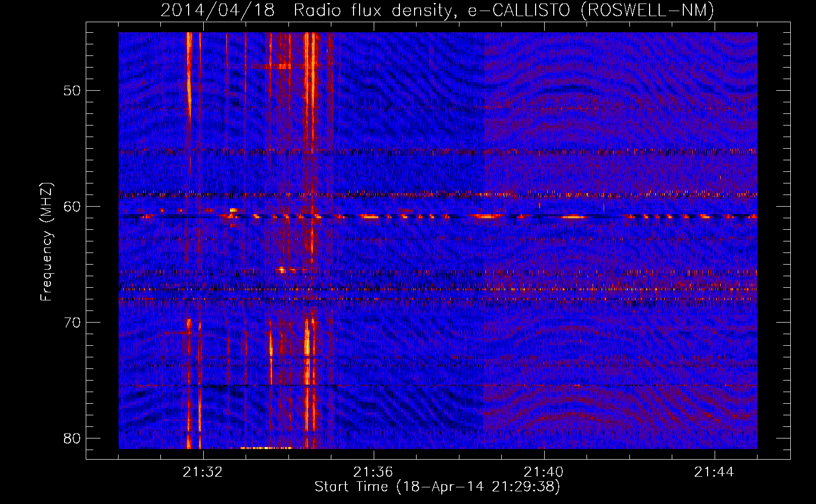The height and width of the screenshot is (504, 816).
Task: Click the 80 frequency tick label
Action: 73,438
